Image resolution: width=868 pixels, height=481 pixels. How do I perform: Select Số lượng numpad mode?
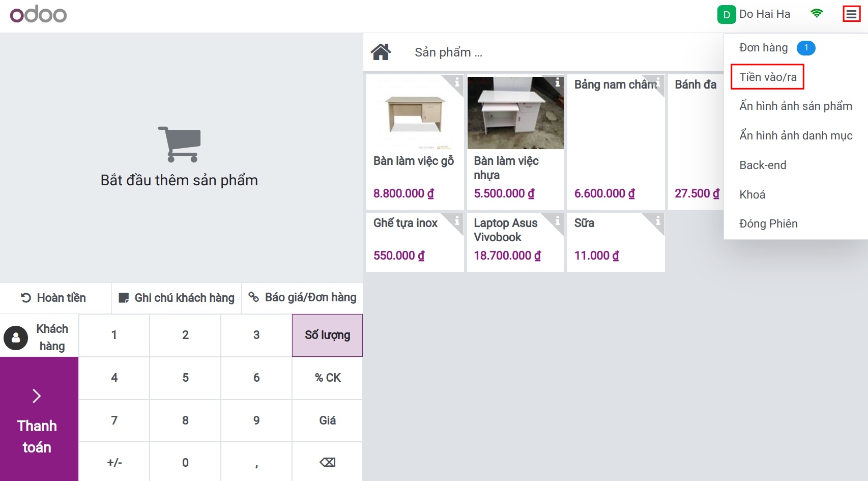click(327, 335)
